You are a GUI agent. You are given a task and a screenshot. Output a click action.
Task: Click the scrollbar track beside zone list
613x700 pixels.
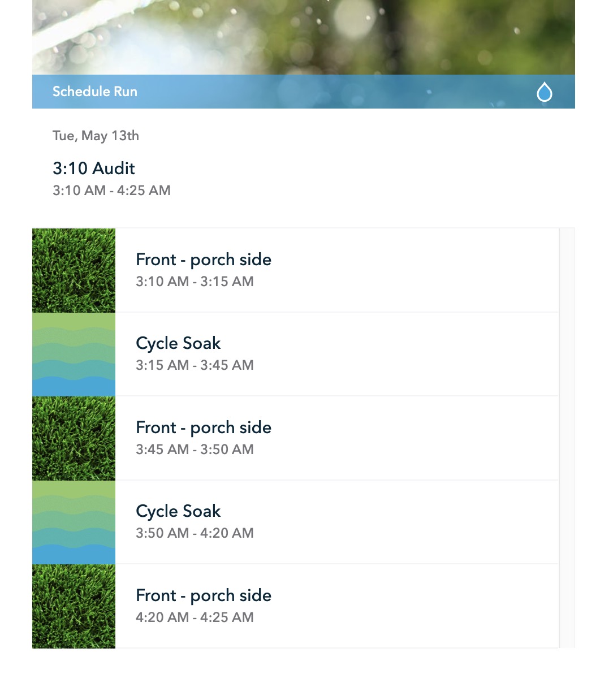[567, 438]
